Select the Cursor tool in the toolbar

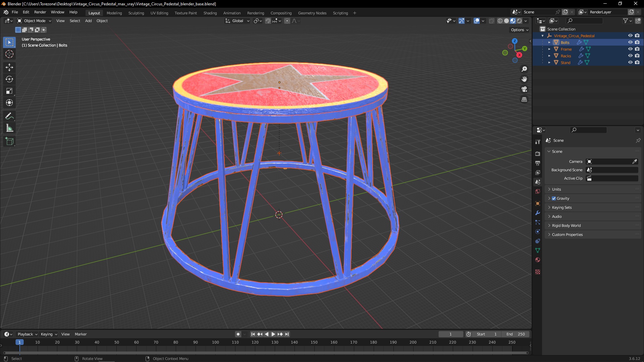click(9, 54)
